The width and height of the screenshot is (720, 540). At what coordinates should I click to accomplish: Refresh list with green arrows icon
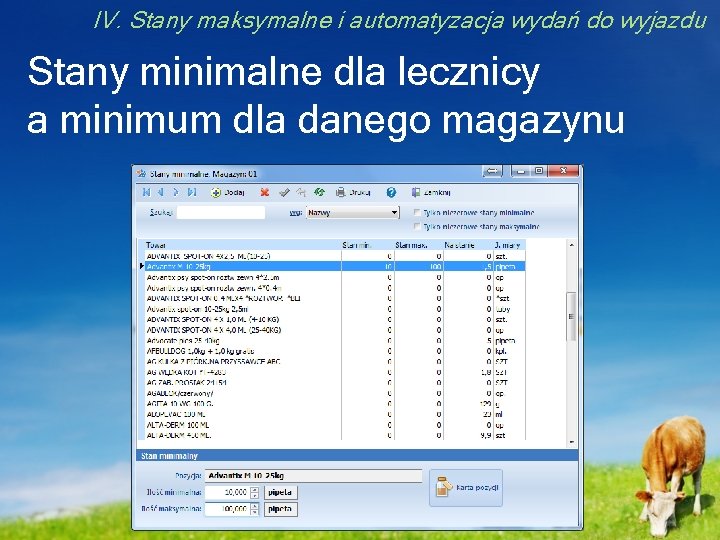coord(319,192)
